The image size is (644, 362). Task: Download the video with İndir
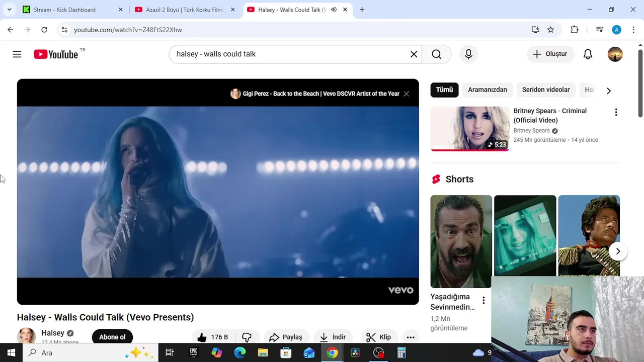[333, 337]
